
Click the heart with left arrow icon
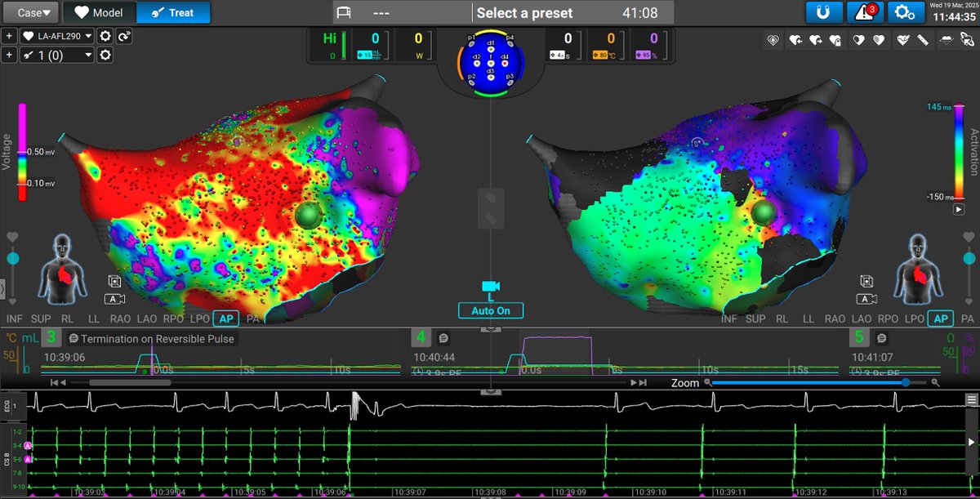794,39
